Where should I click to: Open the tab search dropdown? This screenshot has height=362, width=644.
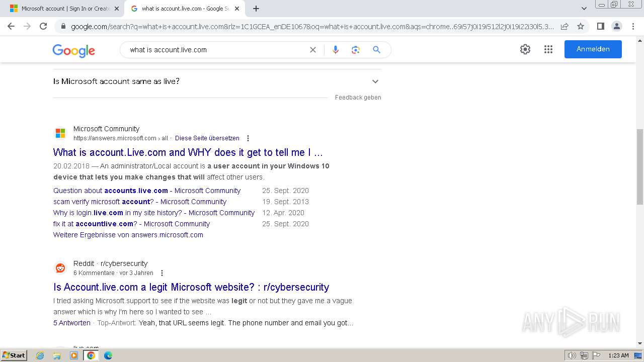coord(584,9)
